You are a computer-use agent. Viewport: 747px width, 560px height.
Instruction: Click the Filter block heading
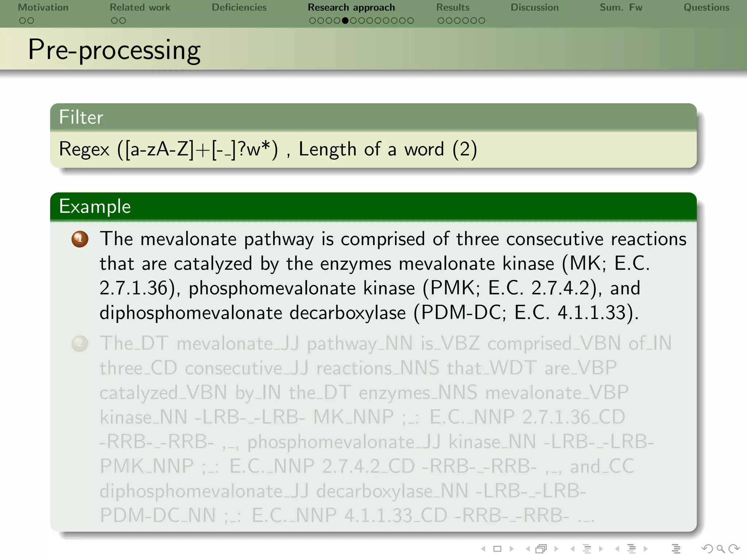coord(81,117)
